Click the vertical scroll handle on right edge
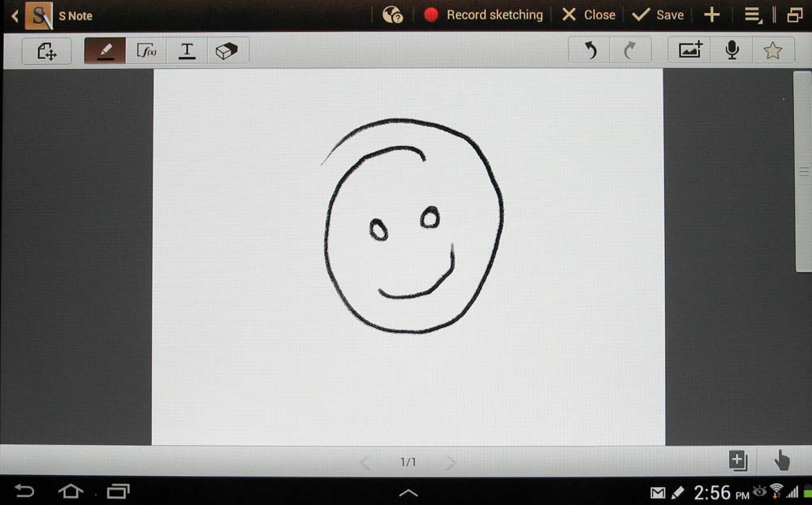This screenshot has height=505, width=812. [803, 171]
